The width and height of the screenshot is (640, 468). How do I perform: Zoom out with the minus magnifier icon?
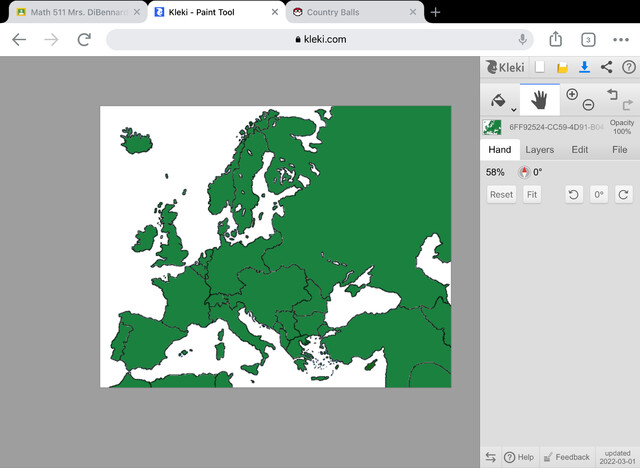coord(588,105)
